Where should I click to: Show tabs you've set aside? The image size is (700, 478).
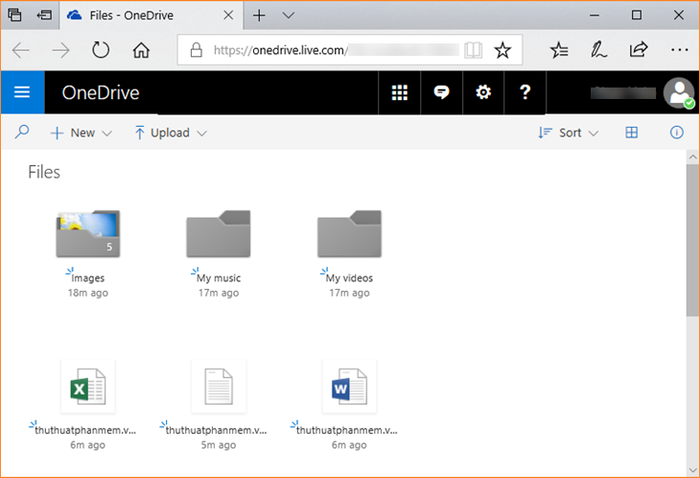pyautogui.click(x=14, y=15)
